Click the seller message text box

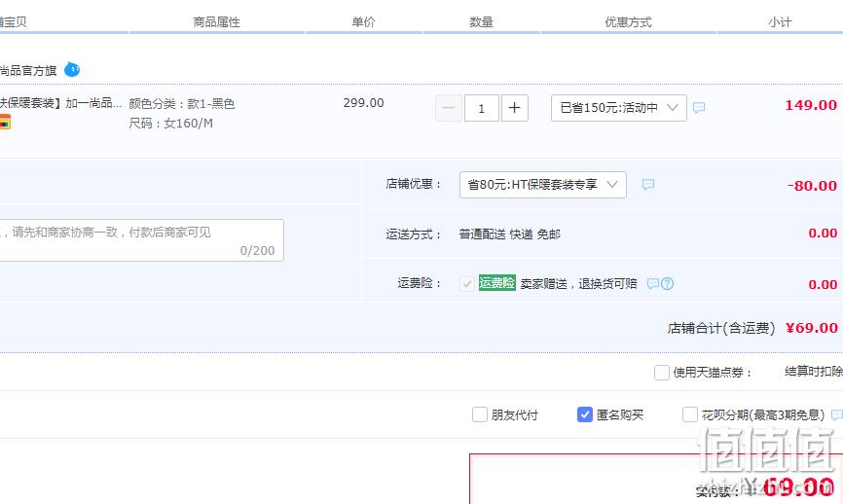pos(141,240)
